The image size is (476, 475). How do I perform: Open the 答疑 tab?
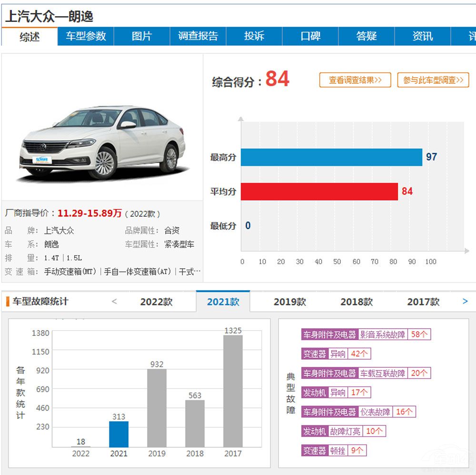[x=367, y=36]
